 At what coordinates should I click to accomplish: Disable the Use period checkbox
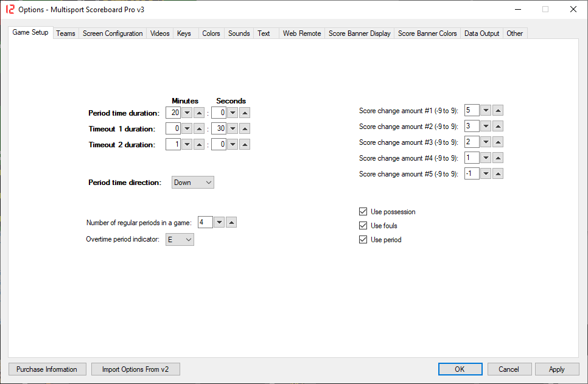tap(363, 240)
